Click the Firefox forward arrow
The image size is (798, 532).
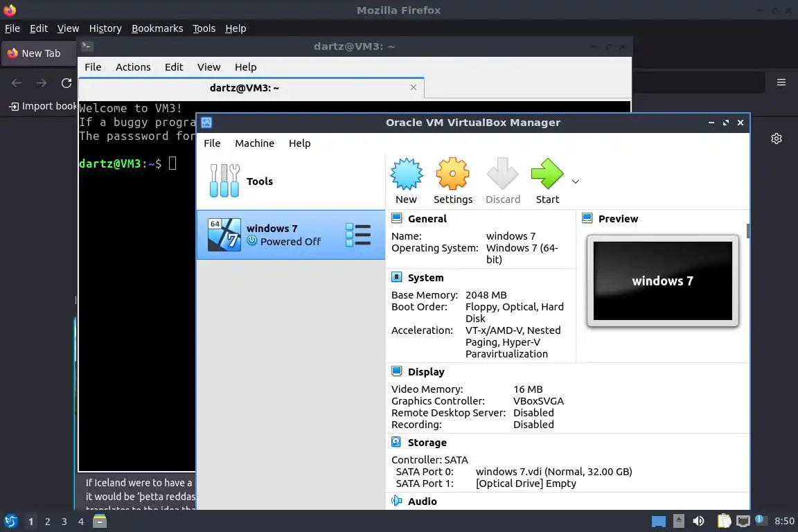tap(42, 83)
